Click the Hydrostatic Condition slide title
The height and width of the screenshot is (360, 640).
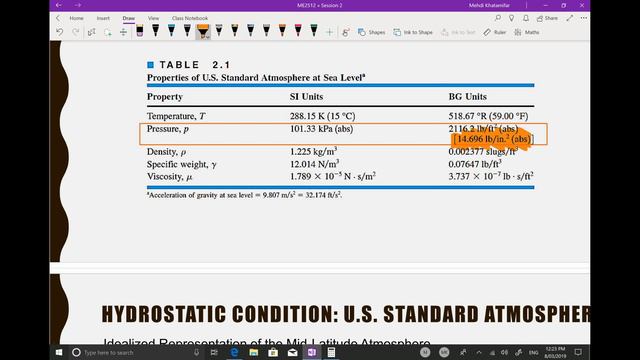point(346,314)
